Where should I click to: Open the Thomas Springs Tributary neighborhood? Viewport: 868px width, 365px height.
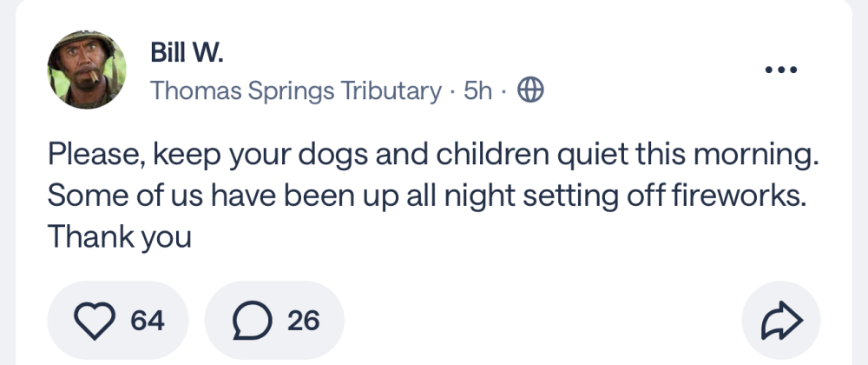[296, 90]
